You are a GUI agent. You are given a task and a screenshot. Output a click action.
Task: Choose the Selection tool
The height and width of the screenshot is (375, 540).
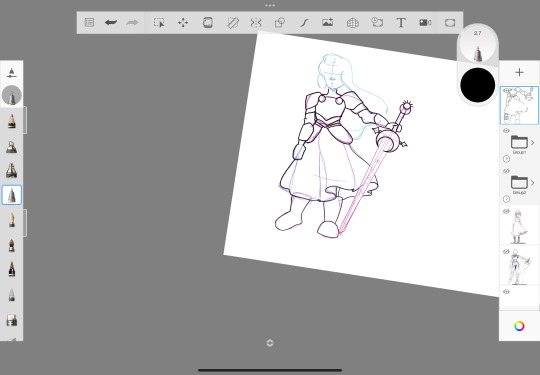coord(159,23)
